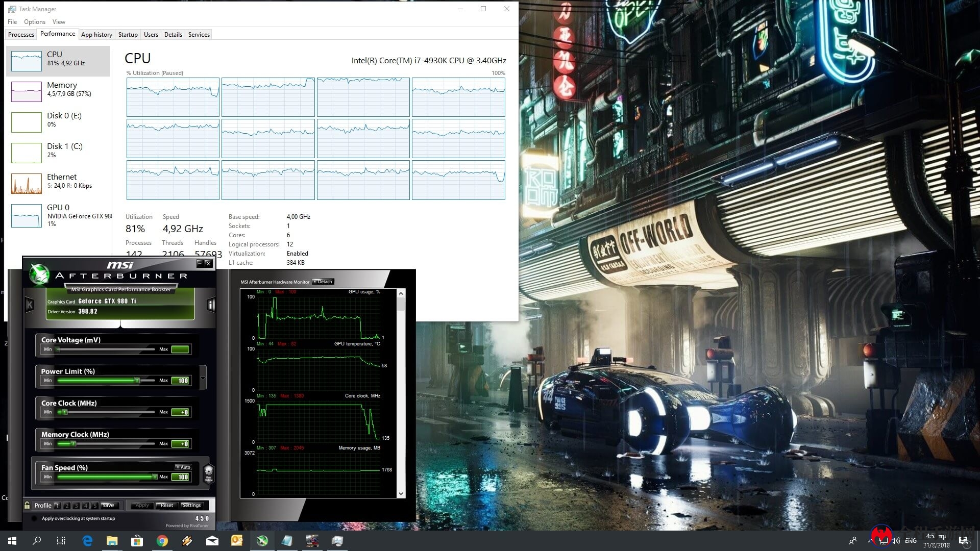Screen dimensions: 980x551
Task: Click the Core Voltage slider track
Action: coord(106,349)
